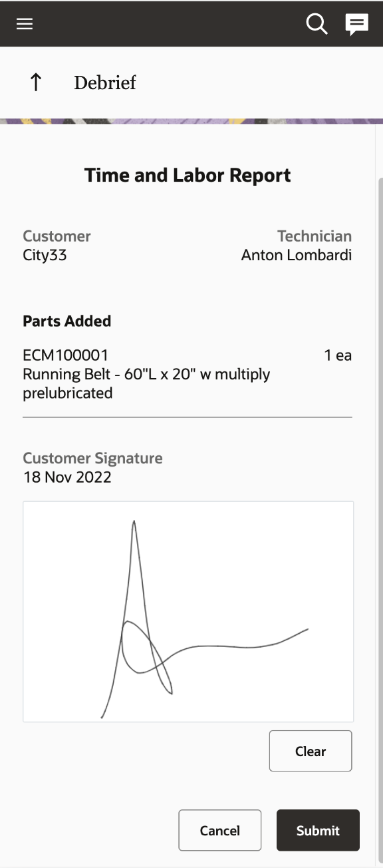Submit the Time and Labor Report
383x868 pixels.
[318, 830]
